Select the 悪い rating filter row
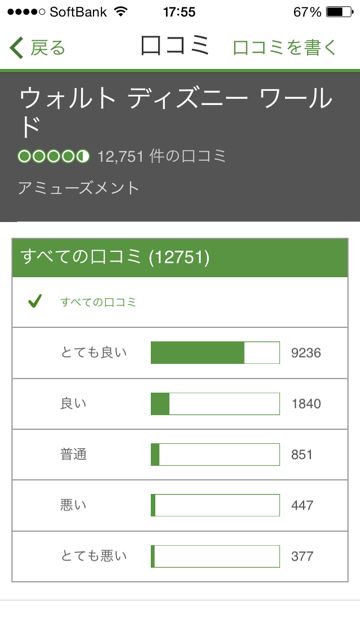360x640 pixels. 180,505
